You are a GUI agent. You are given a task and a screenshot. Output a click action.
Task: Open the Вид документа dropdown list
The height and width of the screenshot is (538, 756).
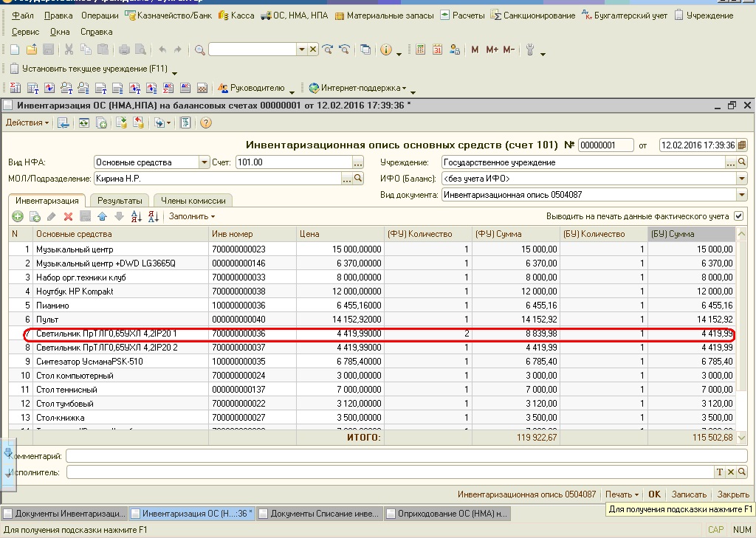741,195
